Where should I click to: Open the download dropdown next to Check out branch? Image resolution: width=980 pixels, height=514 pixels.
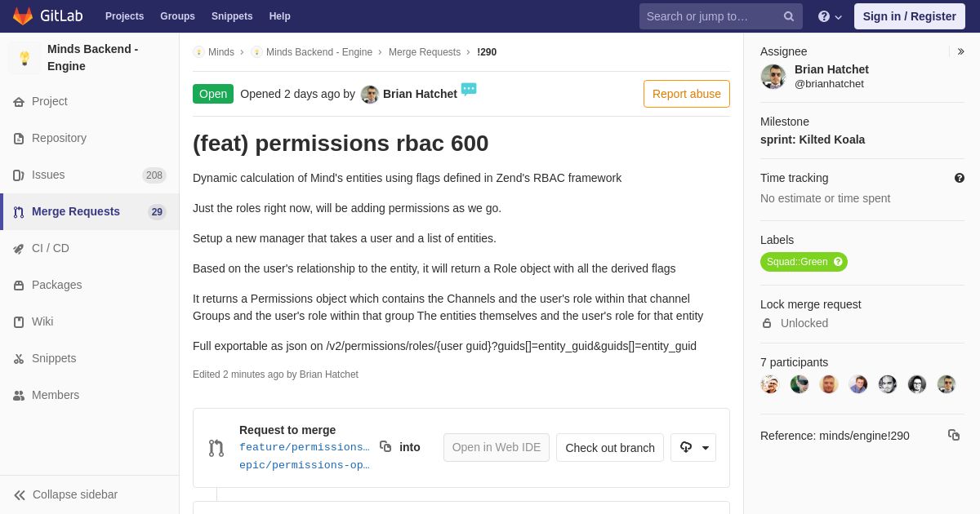point(693,447)
